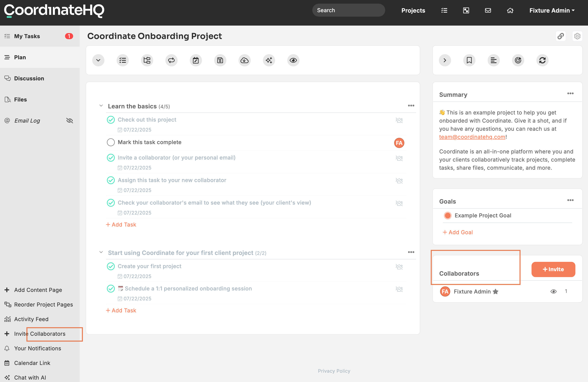Expand right panel with arrow chevron

point(445,60)
